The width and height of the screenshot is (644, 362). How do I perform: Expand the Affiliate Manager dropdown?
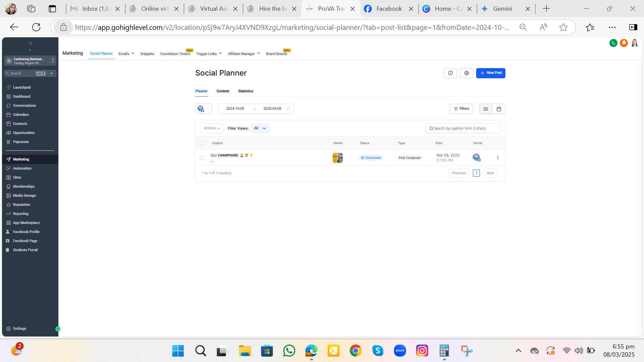(244, 54)
